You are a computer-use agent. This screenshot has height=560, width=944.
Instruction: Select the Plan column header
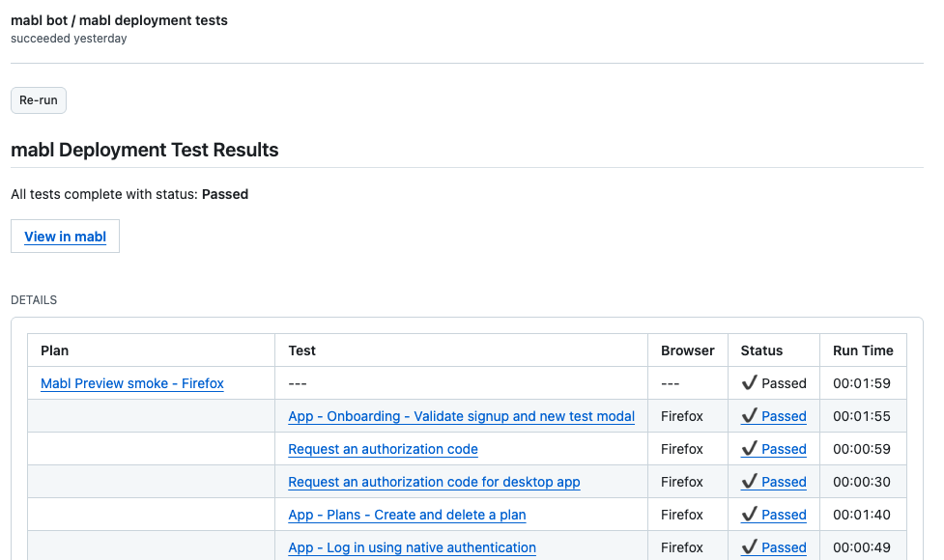[53, 350]
